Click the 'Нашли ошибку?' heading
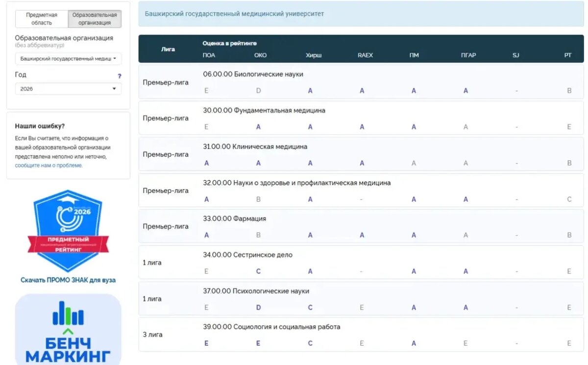This screenshot has width=588, height=365. coord(40,126)
